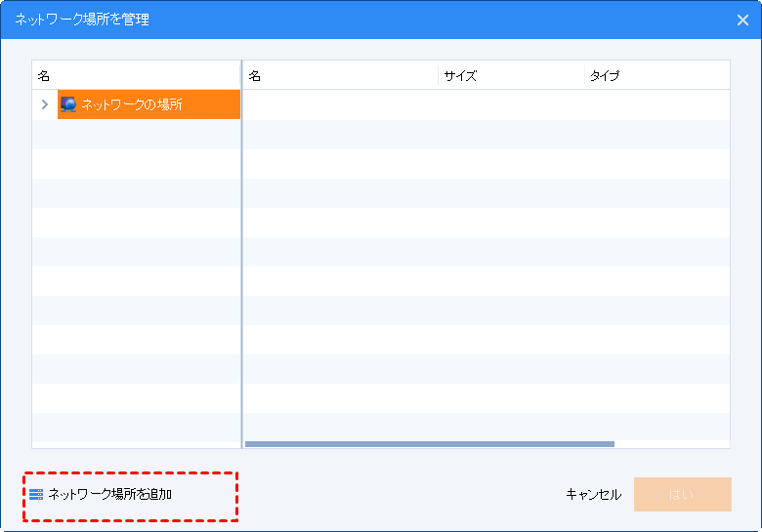Click the キャンセル button
The image size is (762, 532).
tap(593, 494)
